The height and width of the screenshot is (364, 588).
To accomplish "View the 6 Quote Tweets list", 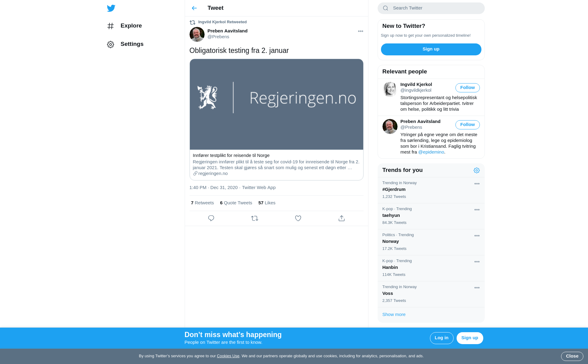I will point(236,203).
